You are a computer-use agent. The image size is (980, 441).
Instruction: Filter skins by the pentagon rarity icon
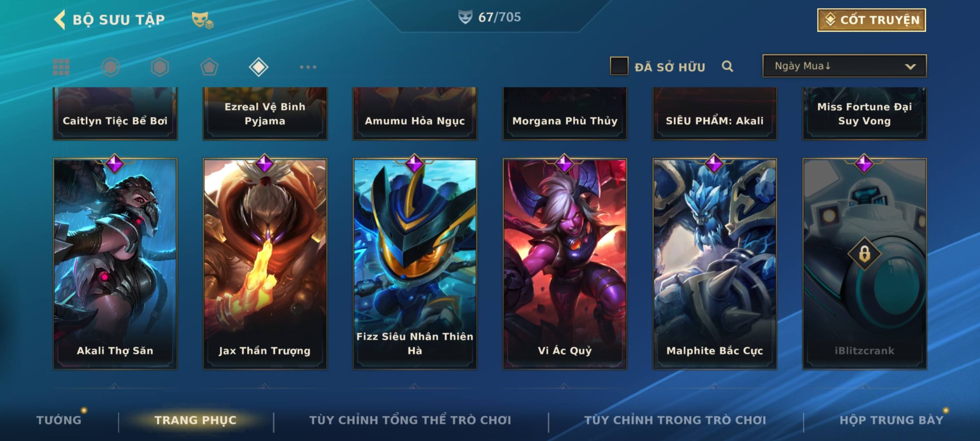(209, 67)
